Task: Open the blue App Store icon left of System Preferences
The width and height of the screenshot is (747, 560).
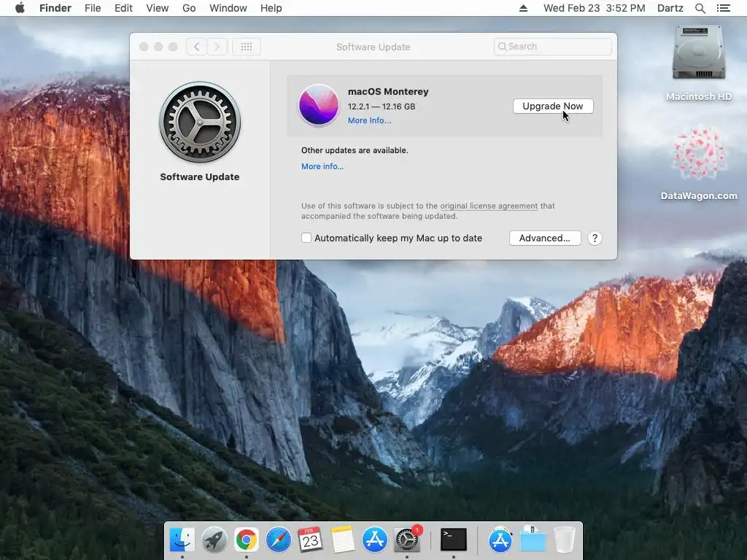Action: coord(374,540)
